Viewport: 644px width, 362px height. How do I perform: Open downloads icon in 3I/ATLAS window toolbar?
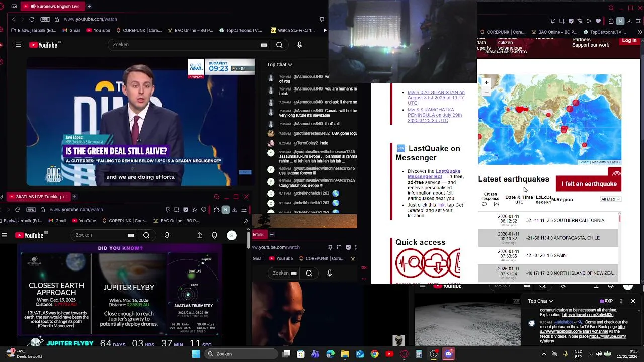[x=235, y=209]
